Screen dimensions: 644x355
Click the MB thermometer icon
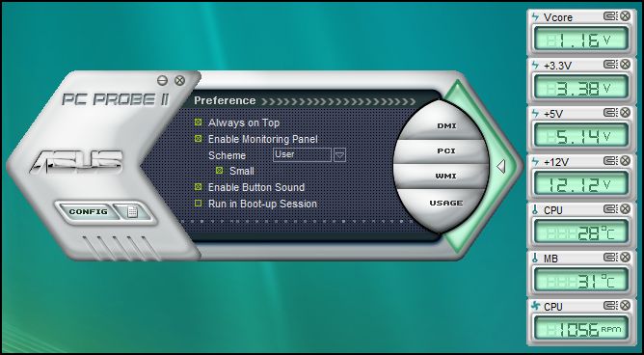[535, 258]
